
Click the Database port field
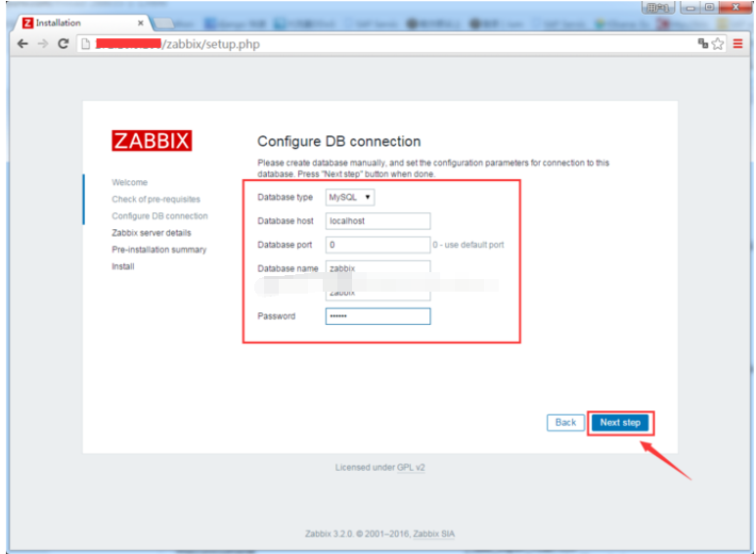pos(378,245)
